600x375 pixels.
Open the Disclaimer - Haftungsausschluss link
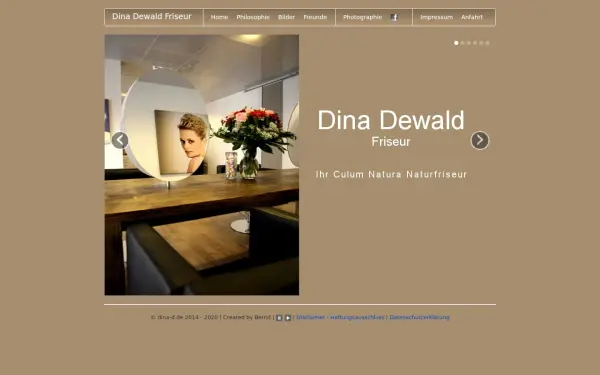coord(340,317)
